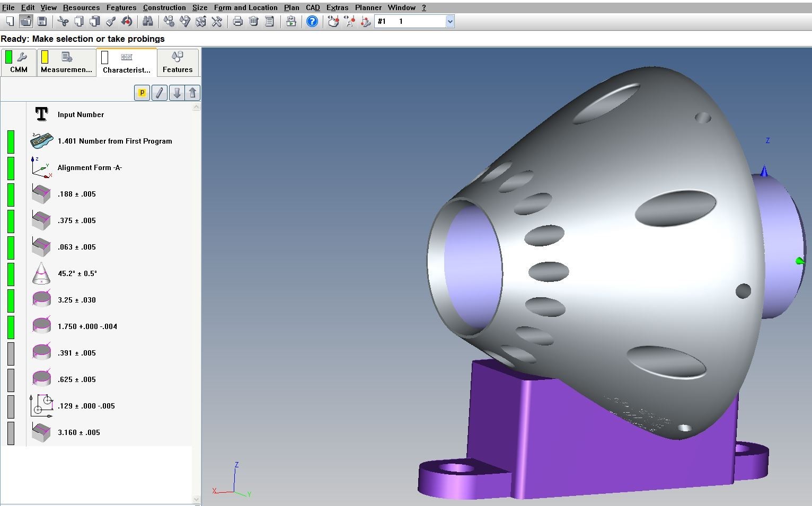Switch to the CMM tab
This screenshot has width=812, height=506.
point(19,63)
